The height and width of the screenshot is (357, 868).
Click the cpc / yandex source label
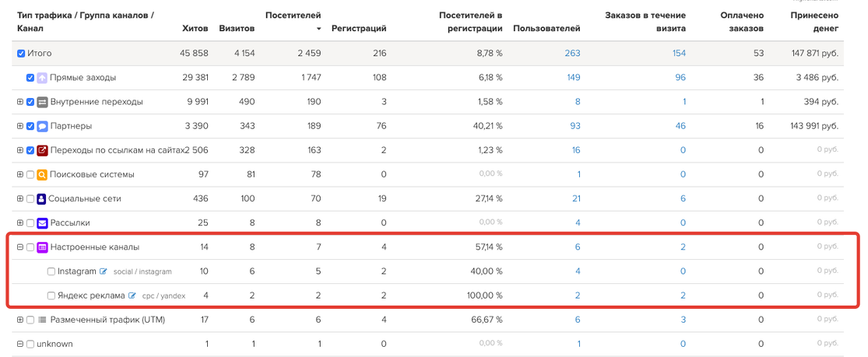point(163,296)
